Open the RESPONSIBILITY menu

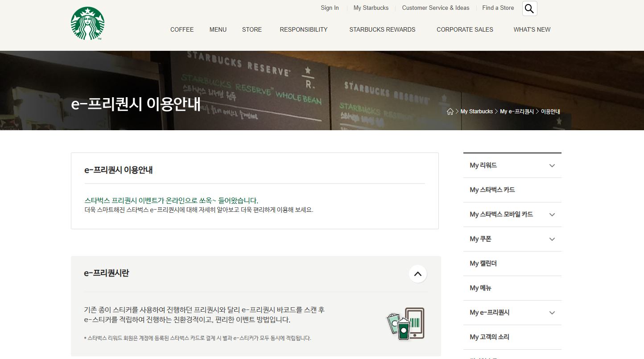click(x=304, y=29)
